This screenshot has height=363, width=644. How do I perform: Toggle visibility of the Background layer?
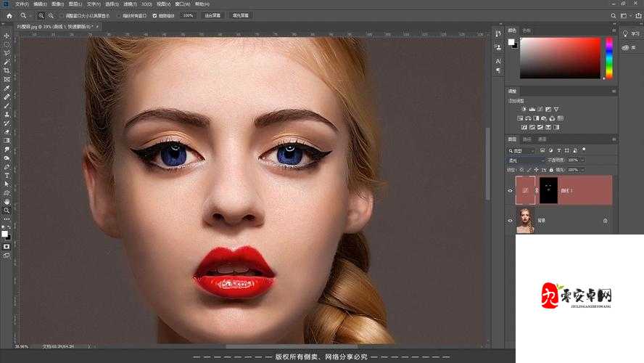coord(510,220)
